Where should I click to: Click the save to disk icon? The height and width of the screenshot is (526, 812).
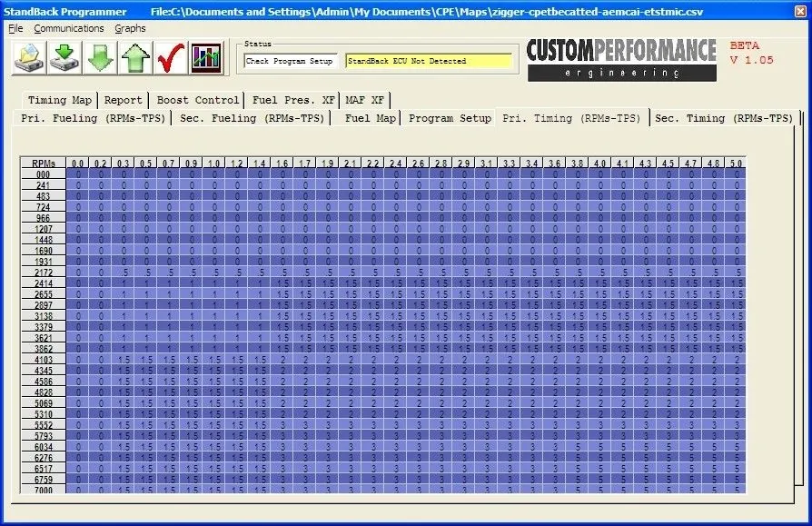[x=64, y=58]
